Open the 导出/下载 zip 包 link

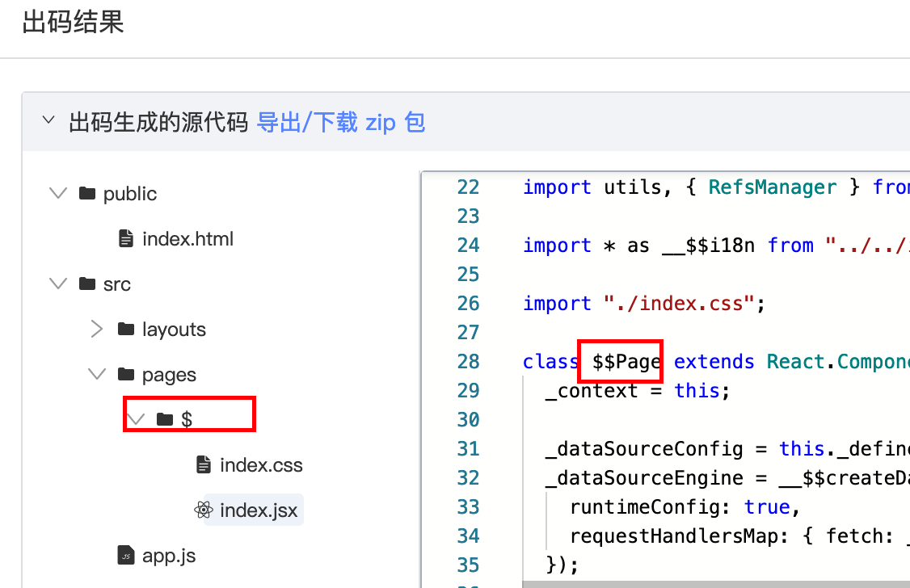tap(341, 122)
